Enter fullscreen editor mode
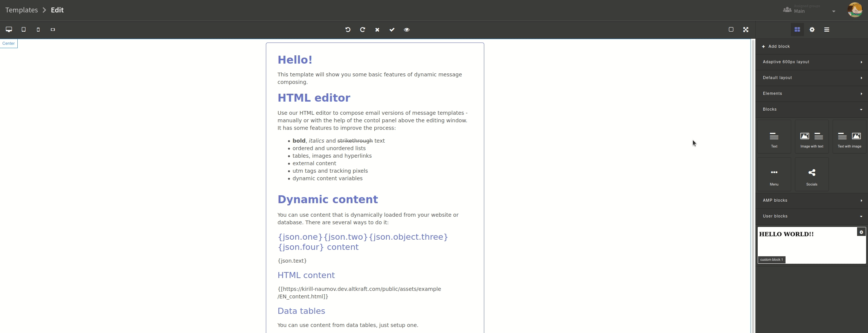 746,29
